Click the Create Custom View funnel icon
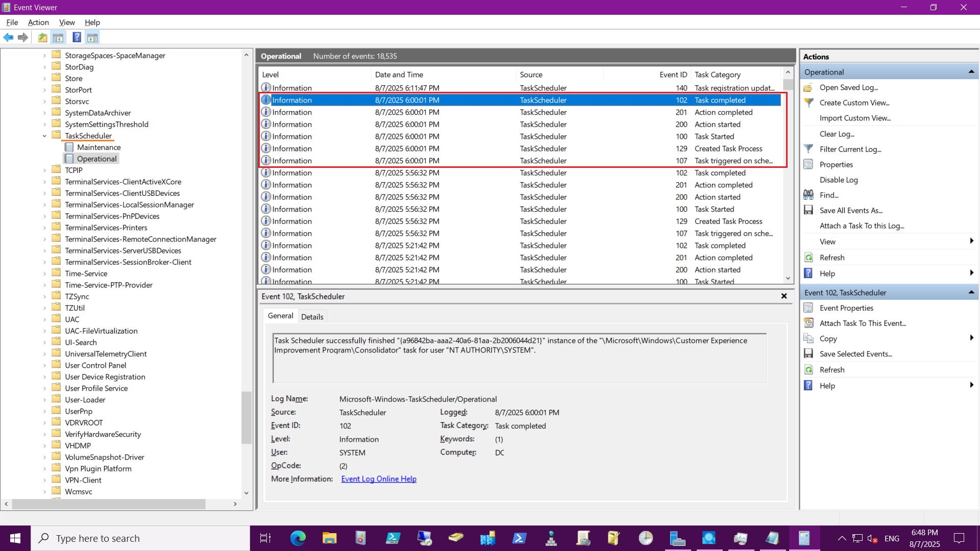Viewport: 980px width, 551px height. point(808,103)
